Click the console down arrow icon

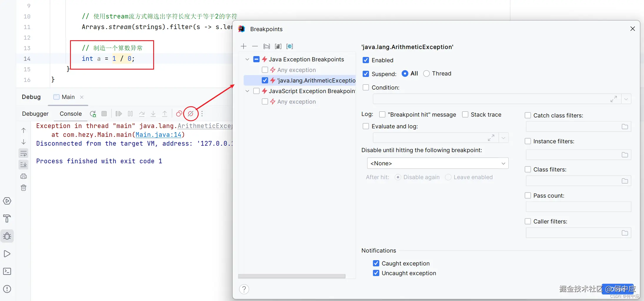pyautogui.click(x=24, y=142)
